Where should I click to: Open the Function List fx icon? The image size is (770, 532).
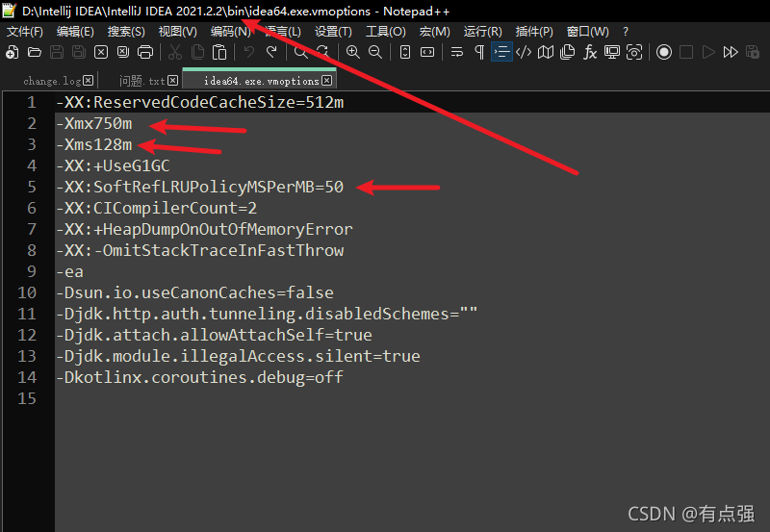[x=590, y=52]
